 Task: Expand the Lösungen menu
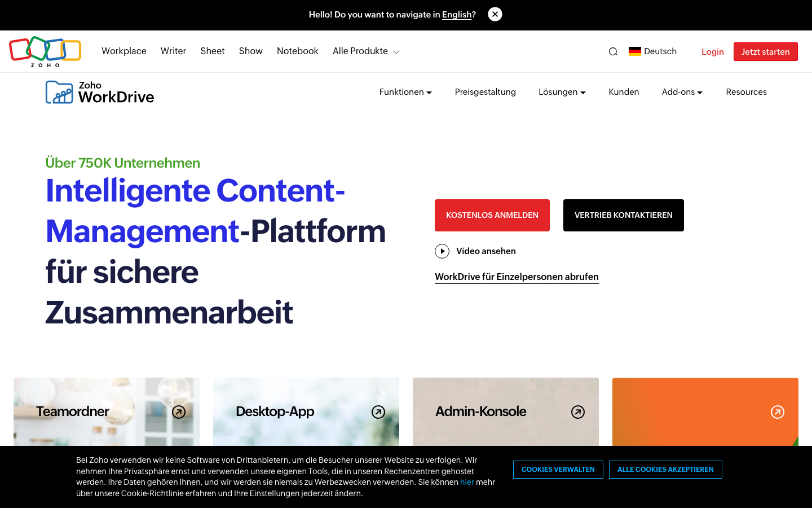[562, 92]
